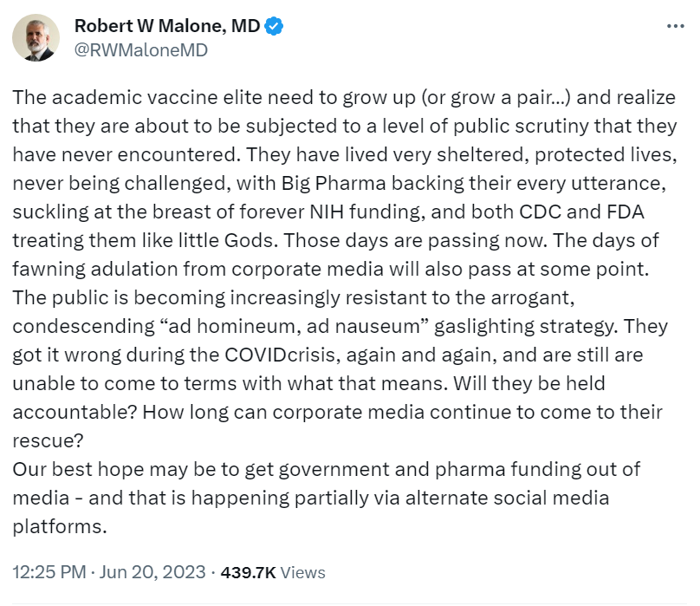Click the blue verified checkmark badge
700x606 pixels.
point(275,27)
